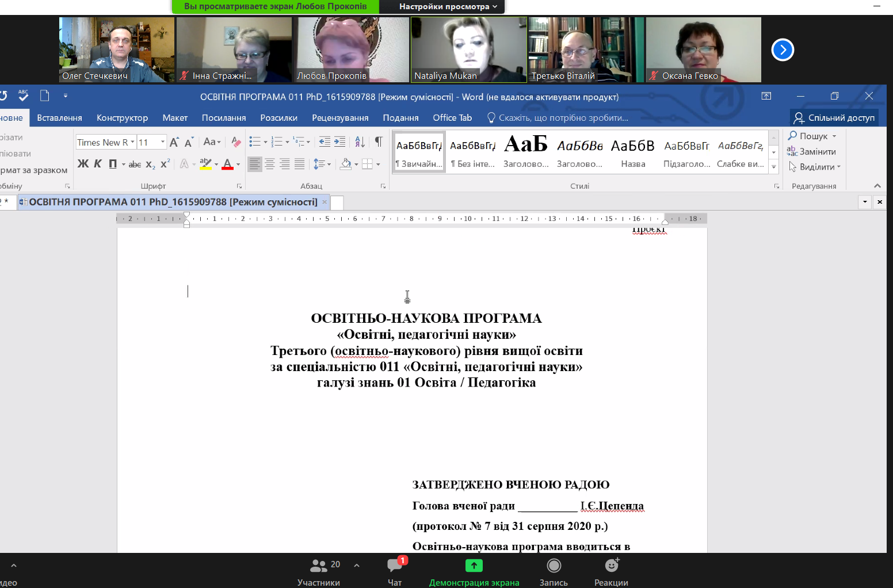
Task: Toggle show paragraph marks
Action: (379, 142)
